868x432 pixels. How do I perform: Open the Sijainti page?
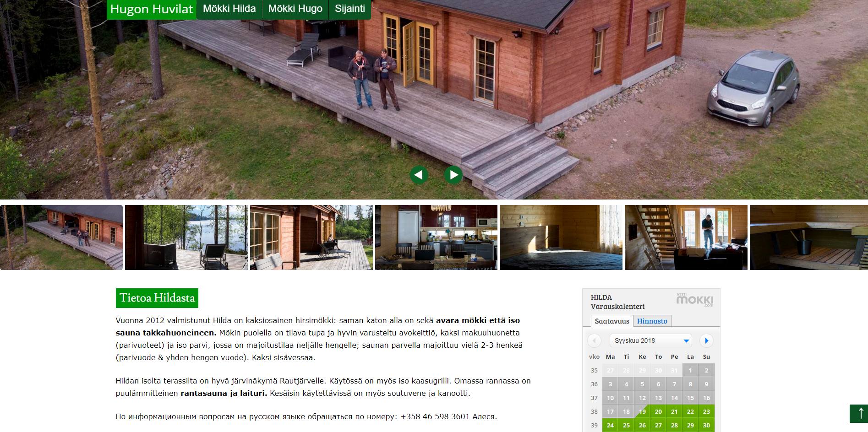pos(350,9)
